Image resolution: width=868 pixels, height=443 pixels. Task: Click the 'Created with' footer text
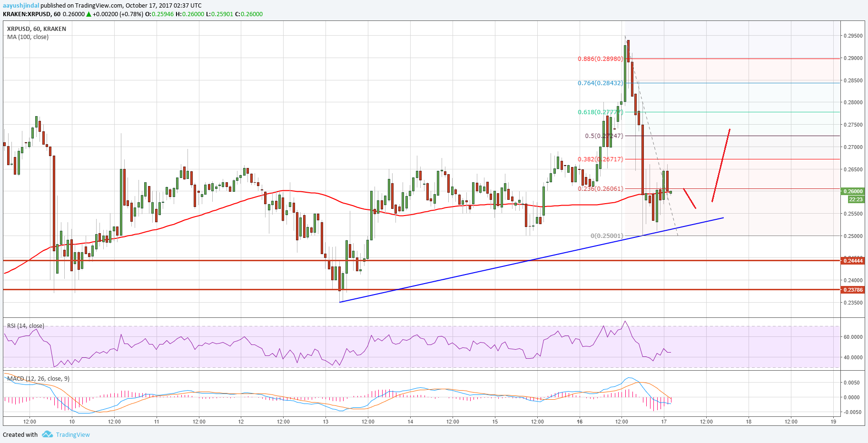pos(20,434)
